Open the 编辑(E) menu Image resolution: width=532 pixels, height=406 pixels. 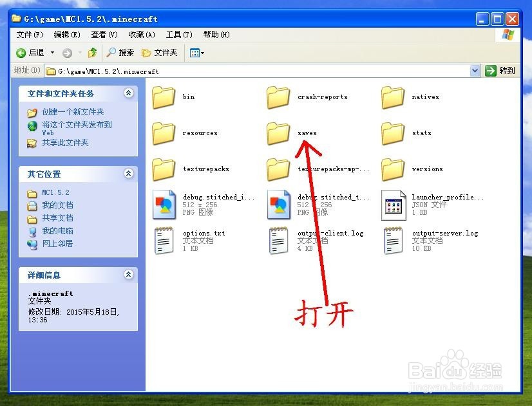[67, 35]
